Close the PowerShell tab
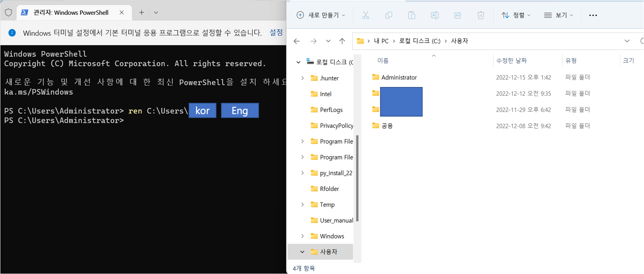 121,12
